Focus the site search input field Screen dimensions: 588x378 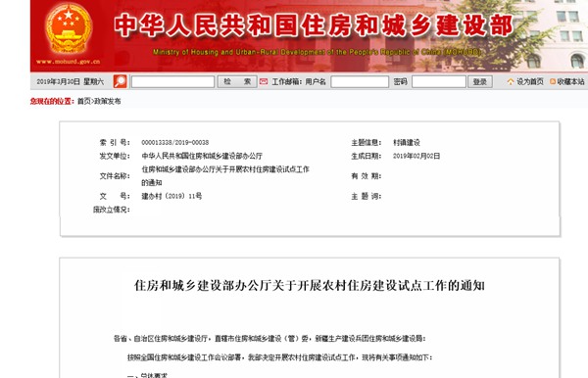172,81
